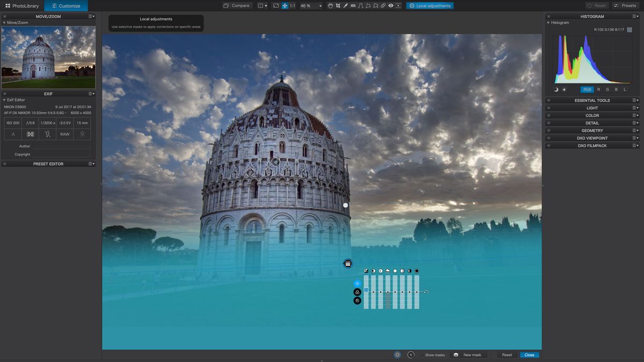Collapse the Histogram disclosure triangle
The height and width of the screenshot is (362, 644).
click(548, 23)
